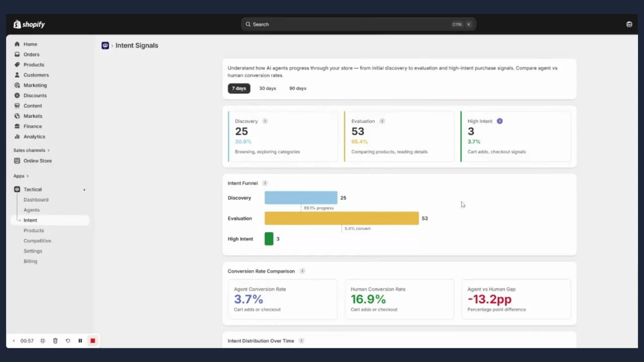Select the 7 days range option
644x362 pixels.
click(239, 88)
